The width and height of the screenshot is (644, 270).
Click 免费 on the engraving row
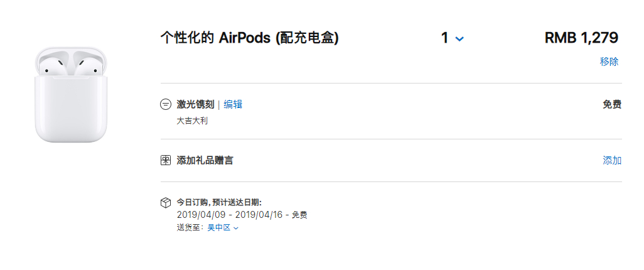612,104
